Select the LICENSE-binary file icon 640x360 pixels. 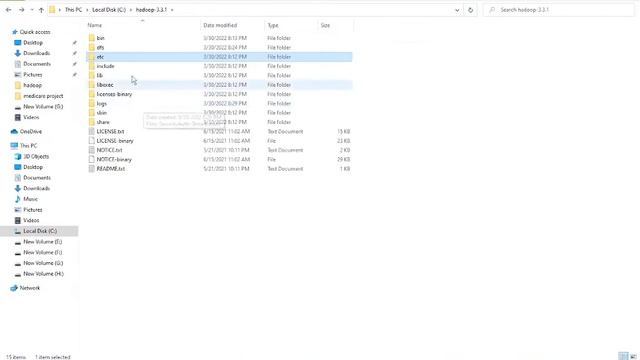92,141
